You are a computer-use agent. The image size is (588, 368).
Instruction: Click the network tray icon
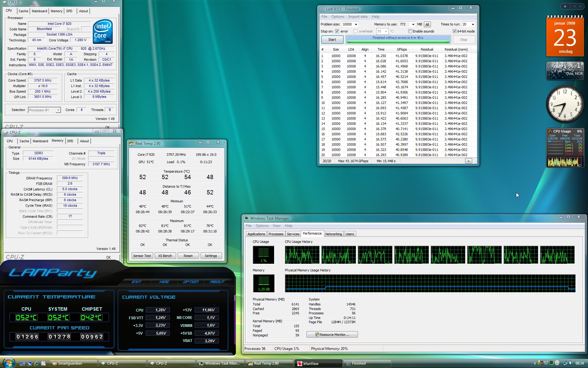click(565, 363)
